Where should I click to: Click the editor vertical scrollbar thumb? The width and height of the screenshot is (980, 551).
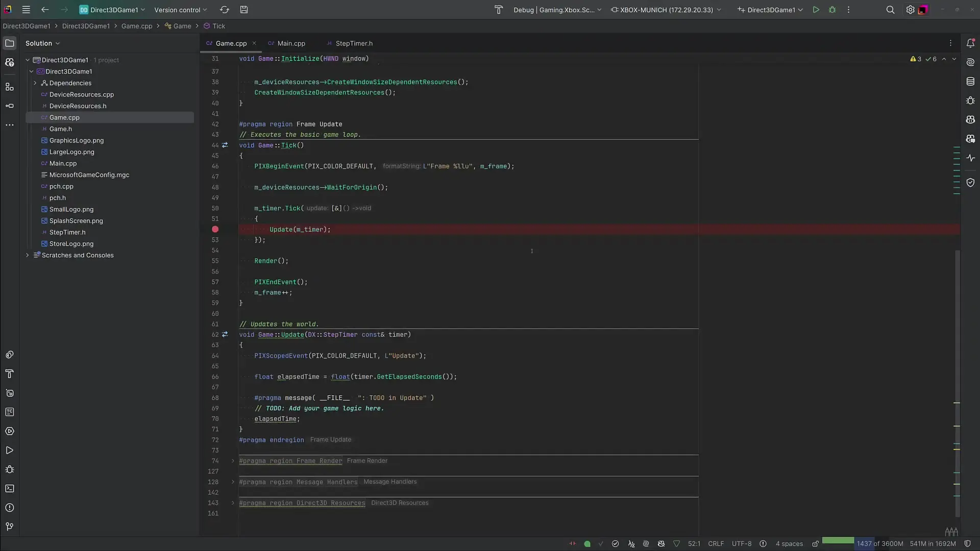(958, 383)
